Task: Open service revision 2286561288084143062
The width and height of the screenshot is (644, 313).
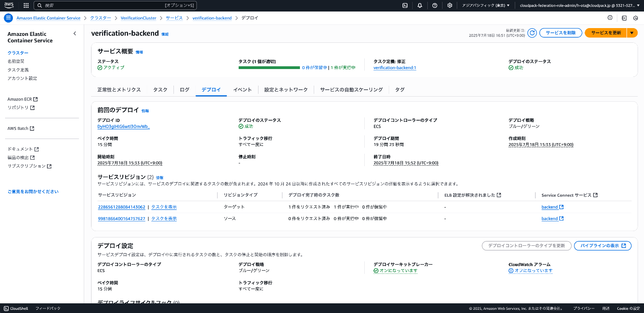Action: point(121,207)
